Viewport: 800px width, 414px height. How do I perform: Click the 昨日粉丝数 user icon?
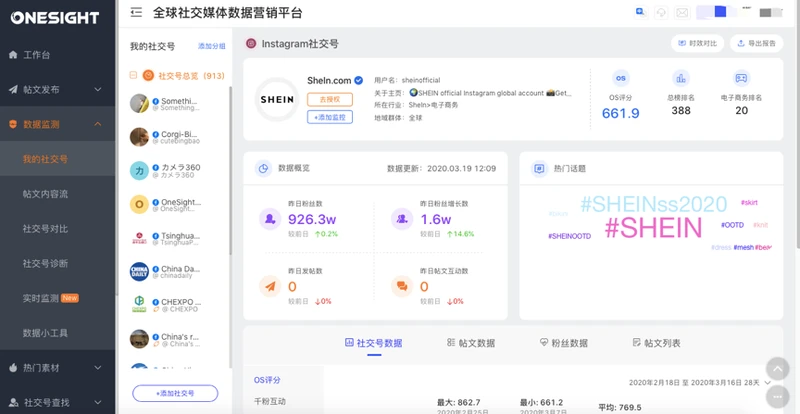click(270, 219)
